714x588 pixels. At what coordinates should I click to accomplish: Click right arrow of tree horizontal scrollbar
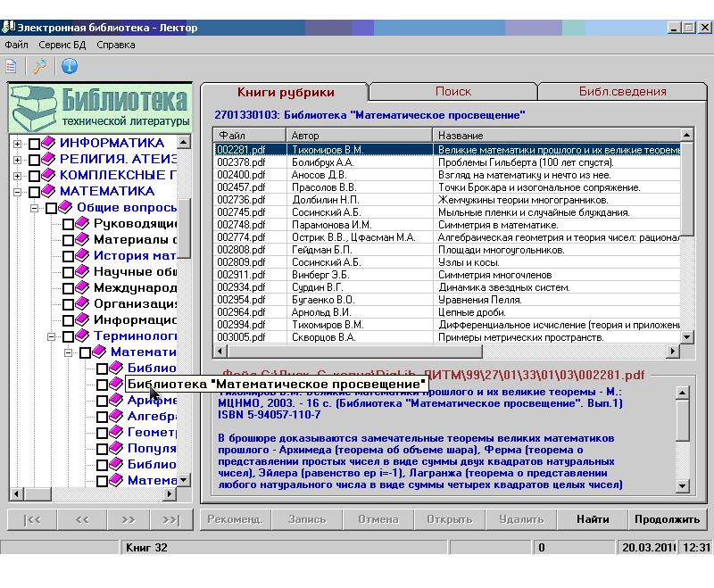point(170,493)
